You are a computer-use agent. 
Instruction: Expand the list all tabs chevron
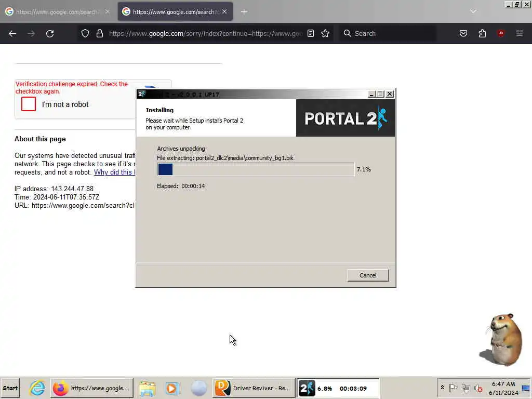pyautogui.click(x=473, y=11)
